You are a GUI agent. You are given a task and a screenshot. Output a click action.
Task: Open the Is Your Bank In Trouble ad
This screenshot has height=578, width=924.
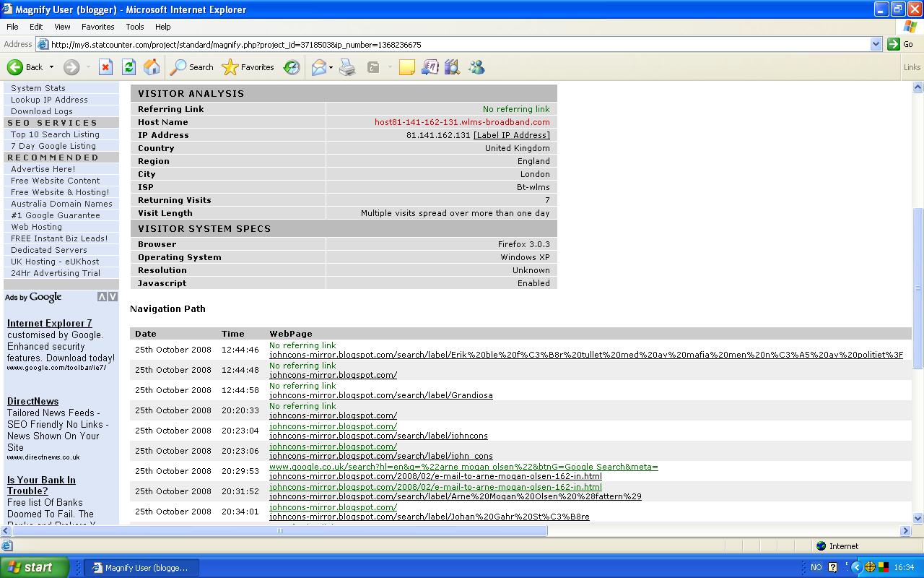click(41, 486)
